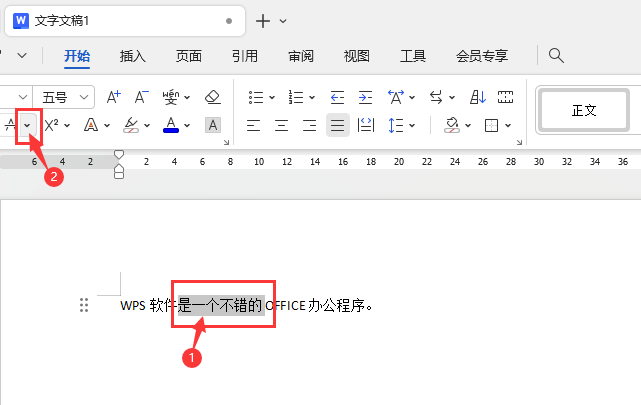Open the 引用 ribbon tab
641x405 pixels.
pos(244,56)
